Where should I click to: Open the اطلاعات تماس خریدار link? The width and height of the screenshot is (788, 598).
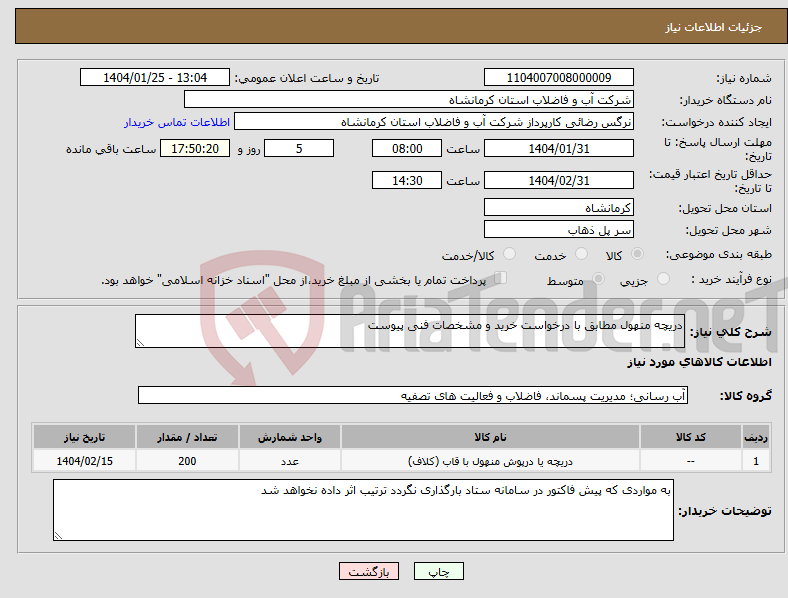(177, 122)
